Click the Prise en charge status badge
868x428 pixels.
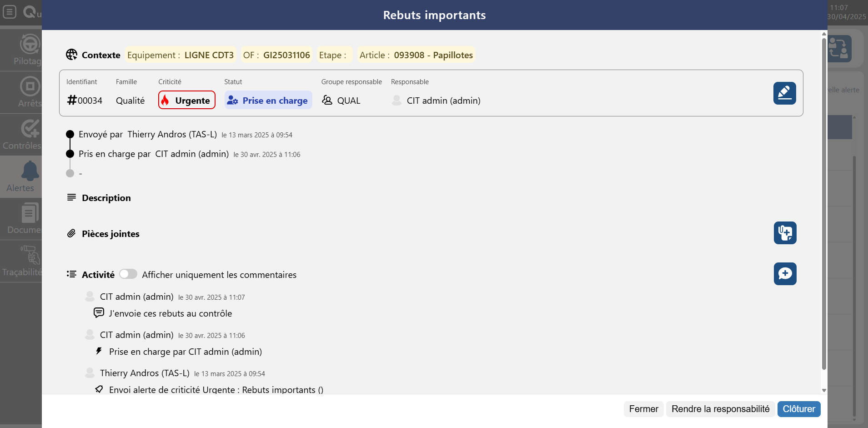coord(268,100)
